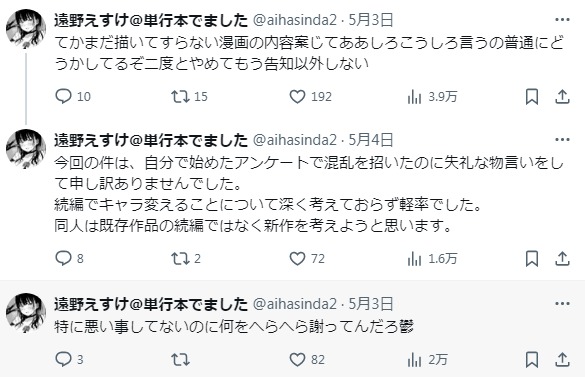The width and height of the screenshot is (585, 377).
Task: Open more options on the 5月4日 tweet
Action: click(x=562, y=140)
